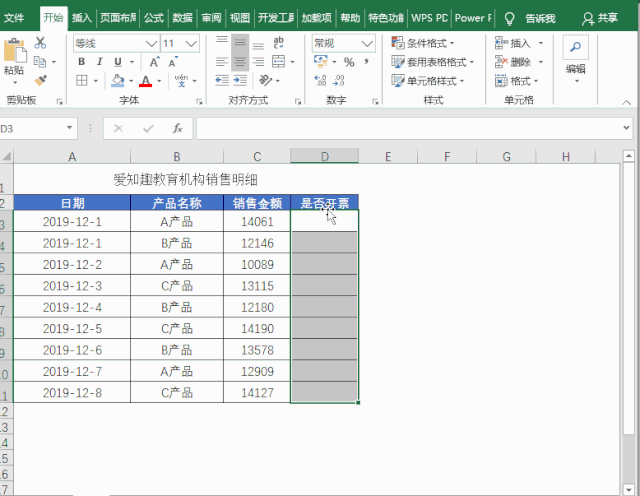Open number format dropdown 常规
The height and width of the screenshot is (496, 640).
coord(343,43)
